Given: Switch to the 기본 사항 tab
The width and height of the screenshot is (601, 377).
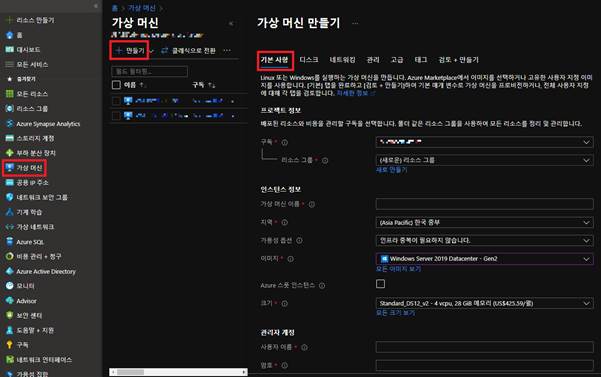Looking at the screenshot, I should 274,60.
